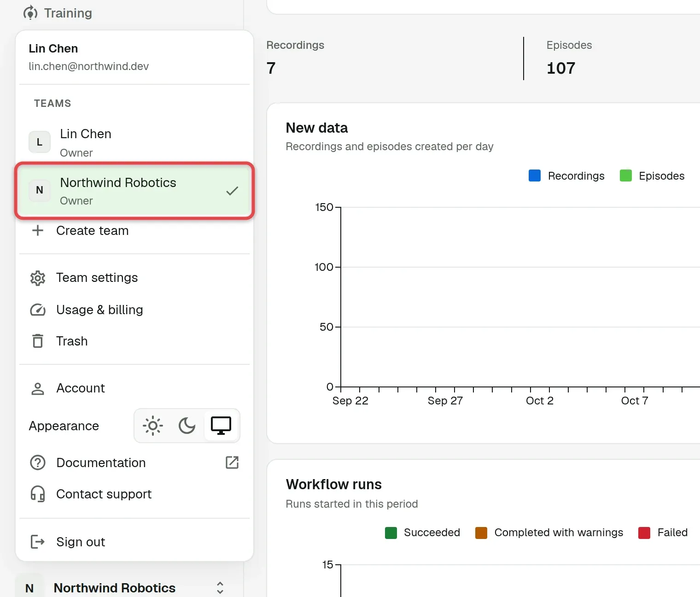The height and width of the screenshot is (597, 700).
Task: Click the Documentation question-mark icon
Action: 38,462
